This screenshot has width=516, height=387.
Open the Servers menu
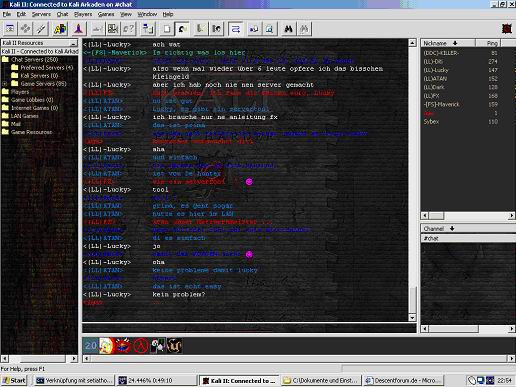coord(41,14)
